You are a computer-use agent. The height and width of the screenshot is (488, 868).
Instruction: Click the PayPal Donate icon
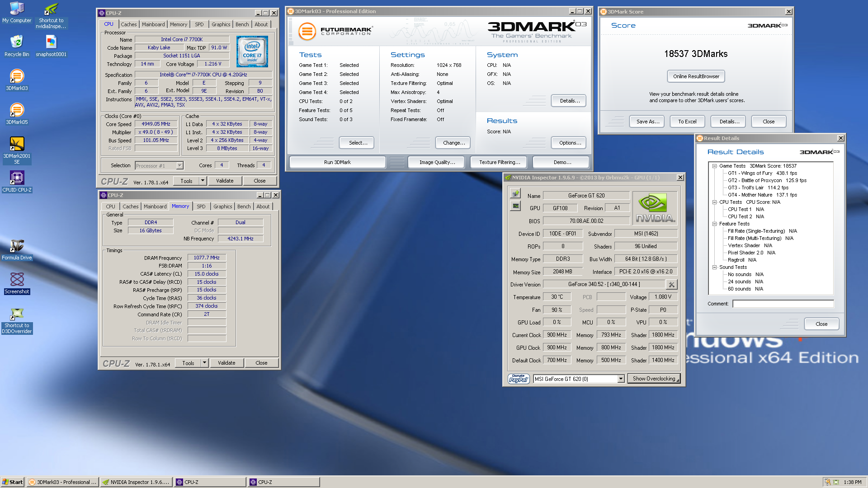(x=519, y=379)
